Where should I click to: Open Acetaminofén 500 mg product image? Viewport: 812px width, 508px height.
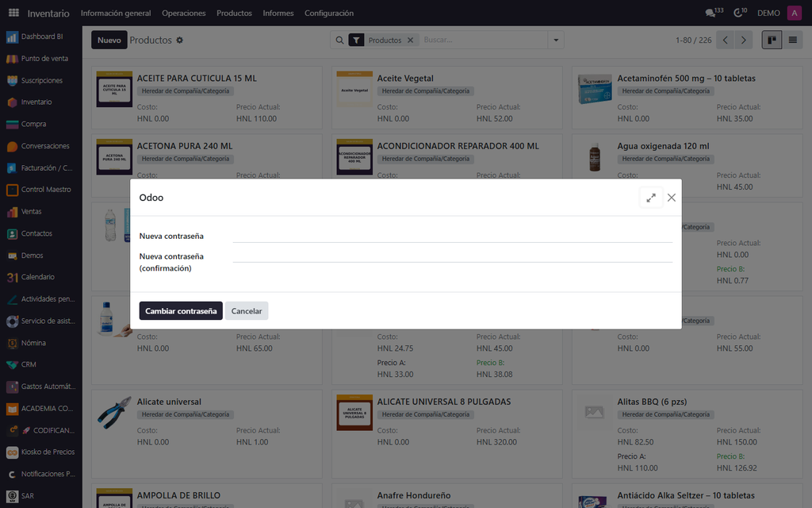[595, 89]
